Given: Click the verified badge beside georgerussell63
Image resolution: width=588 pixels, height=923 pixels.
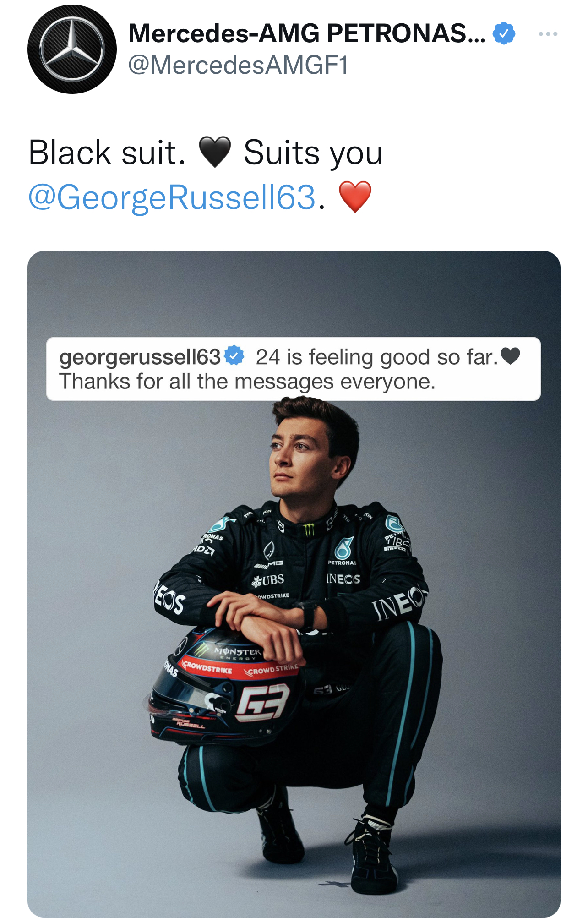Looking at the screenshot, I should click(x=234, y=356).
